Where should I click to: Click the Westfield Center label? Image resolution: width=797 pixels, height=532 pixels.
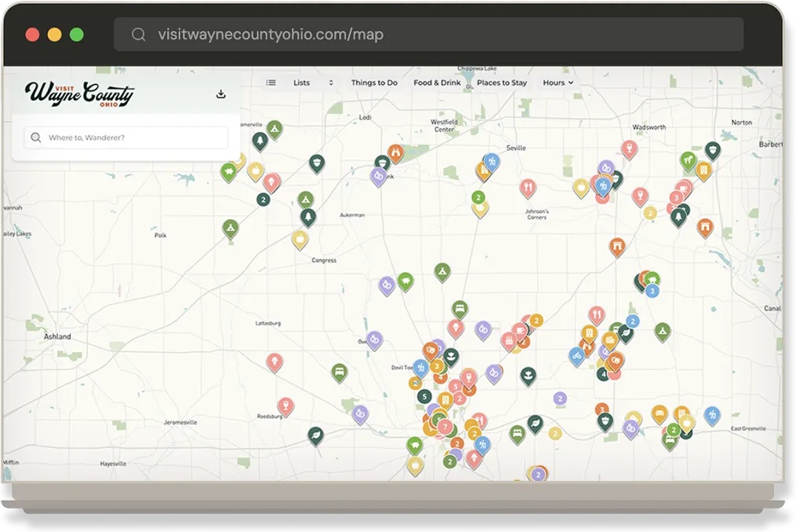[444, 126]
